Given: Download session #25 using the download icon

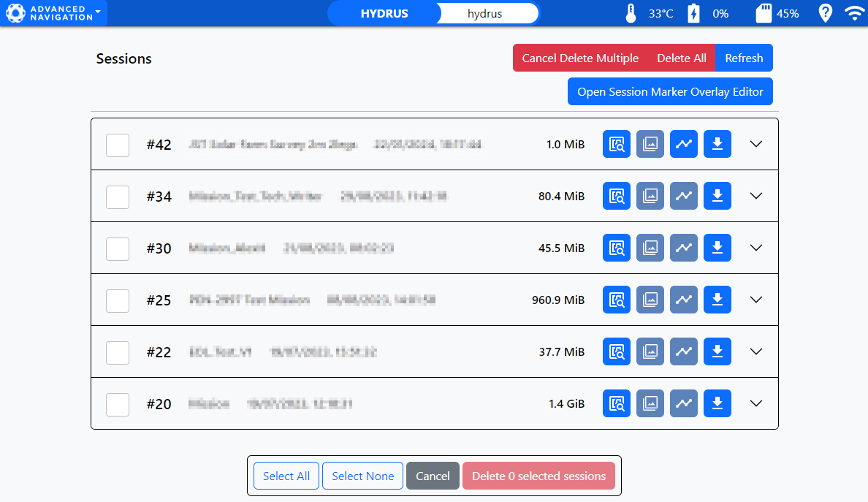Looking at the screenshot, I should pyautogui.click(x=717, y=300).
